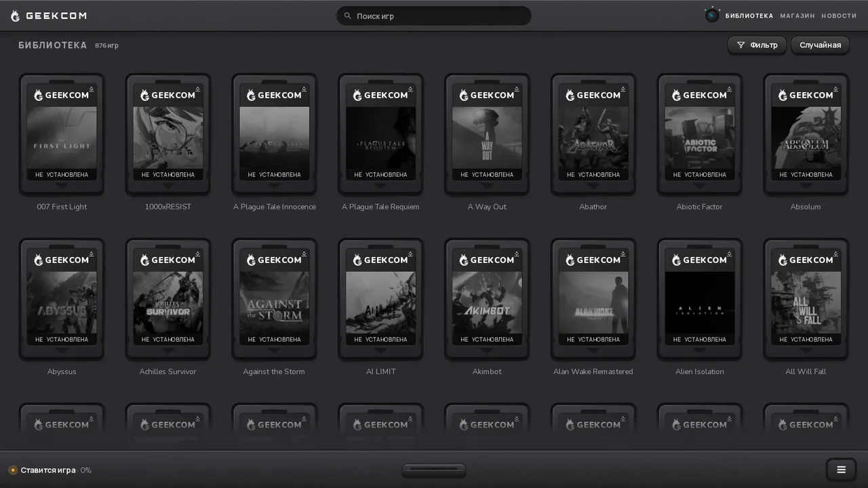Click download icon on Abathor card
The image size is (868, 488).
click(623, 89)
